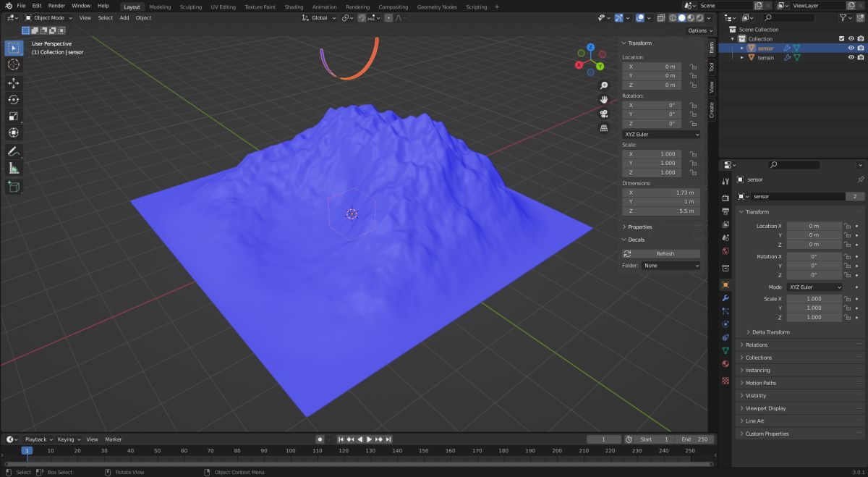The height and width of the screenshot is (477, 868).
Task: Collapse the sidebar Decals panel
Action: [660, 240]
